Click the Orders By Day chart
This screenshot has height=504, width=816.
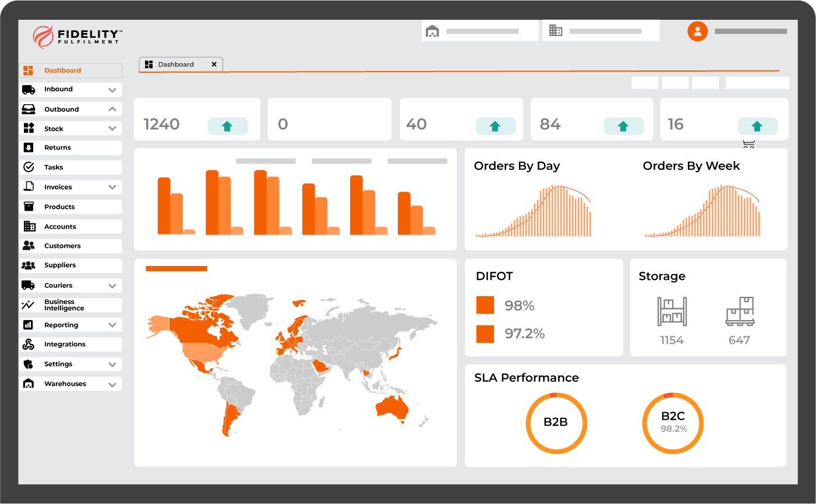(x=534, y=211)
